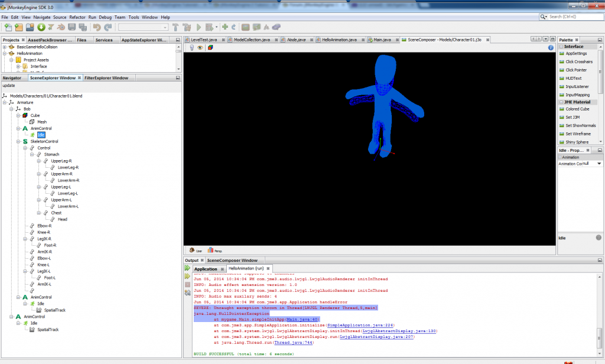Click the update button in SceneExplorer
This screenshot has width=605, height=364.
pos(9,86)
